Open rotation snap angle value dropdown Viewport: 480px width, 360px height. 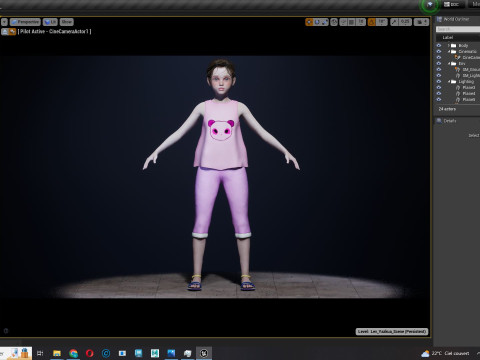tap(382, 22)
